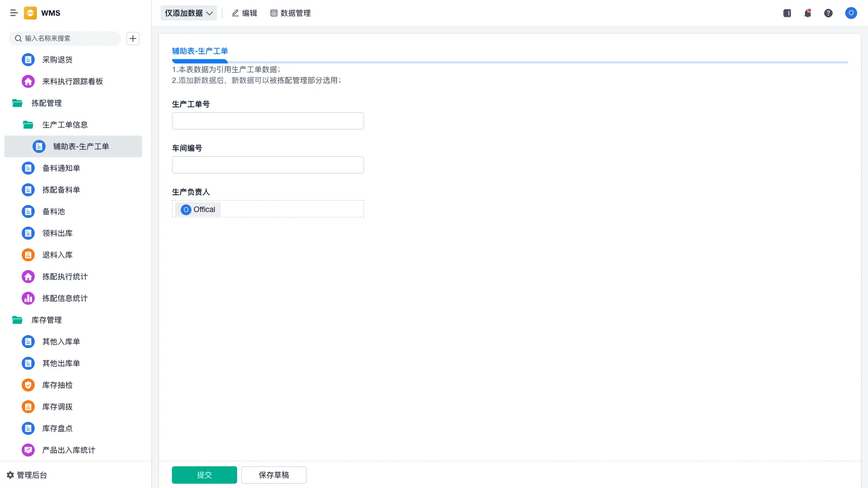The height and width of the screenshot is (488, 868).
Task: Open 数据管理 in the top toolbar
Action: pyautogui.click(x=290, y=13)
